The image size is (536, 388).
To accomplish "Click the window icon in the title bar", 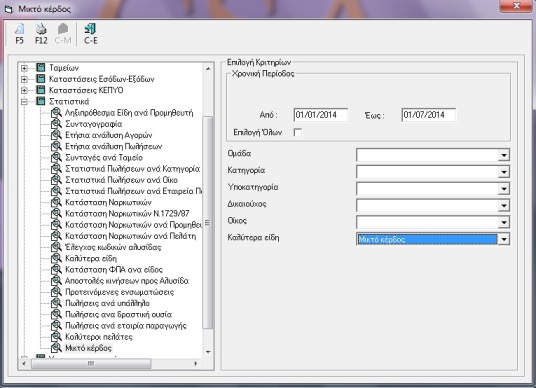I will pos(9,9).
